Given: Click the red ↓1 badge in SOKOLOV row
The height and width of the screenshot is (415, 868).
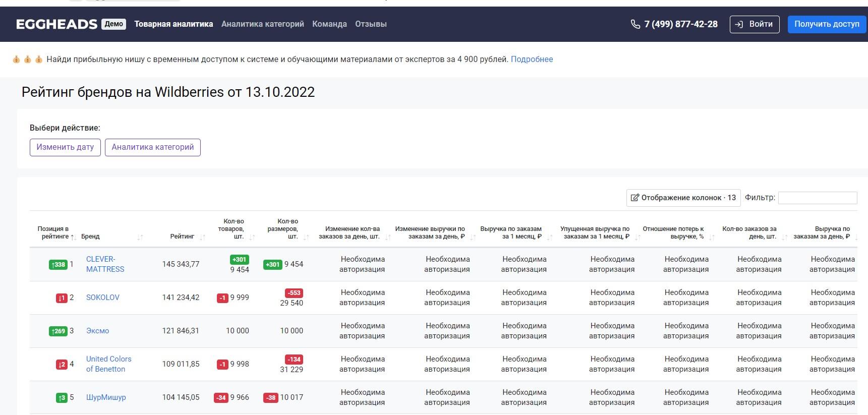Looking at the screenshot, I should [x=62, y=298].
